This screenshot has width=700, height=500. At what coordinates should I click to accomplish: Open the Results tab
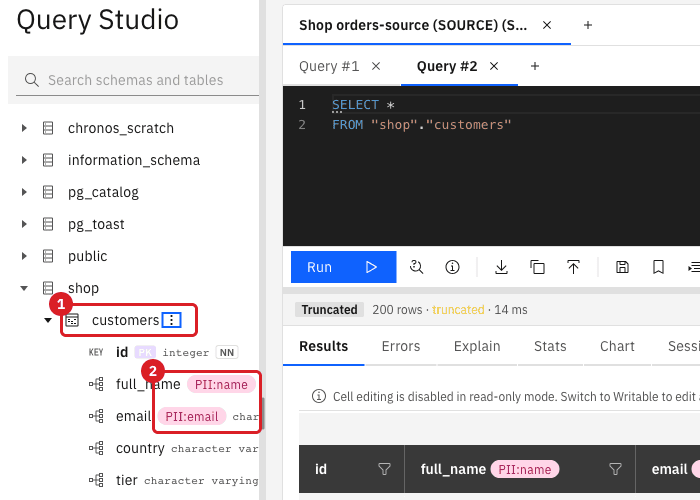pos(324,346)
